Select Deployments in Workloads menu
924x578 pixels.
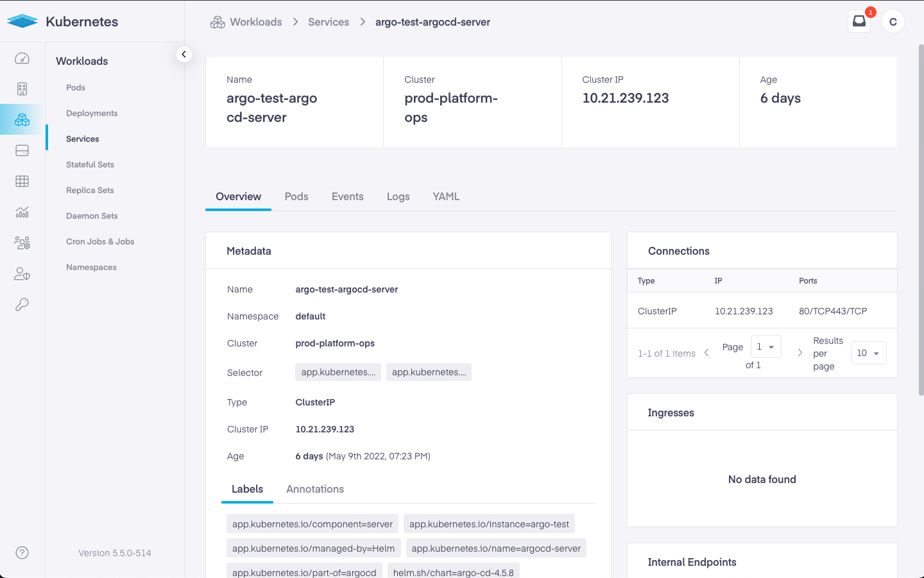[x=92, y=114]
